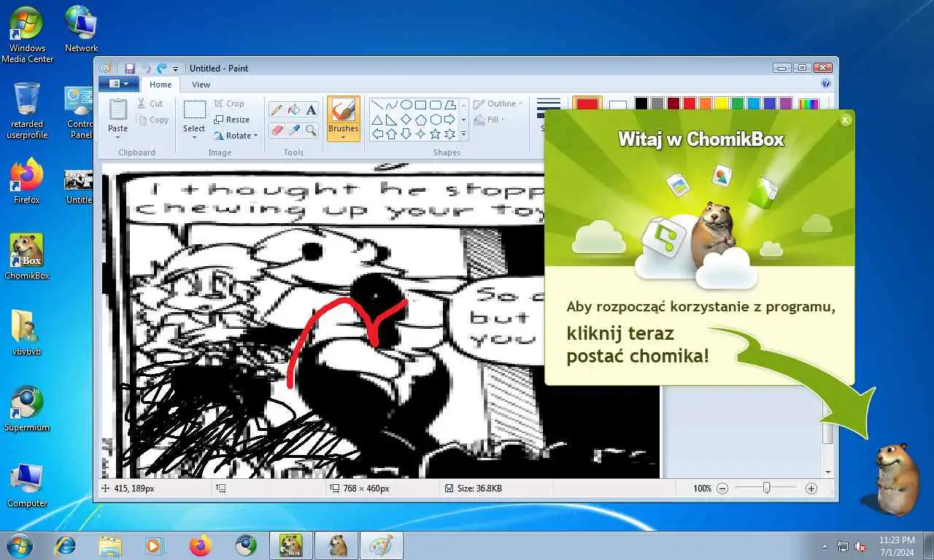Choose the Diamond shape
Screen dimensions: 934x560
406,119
